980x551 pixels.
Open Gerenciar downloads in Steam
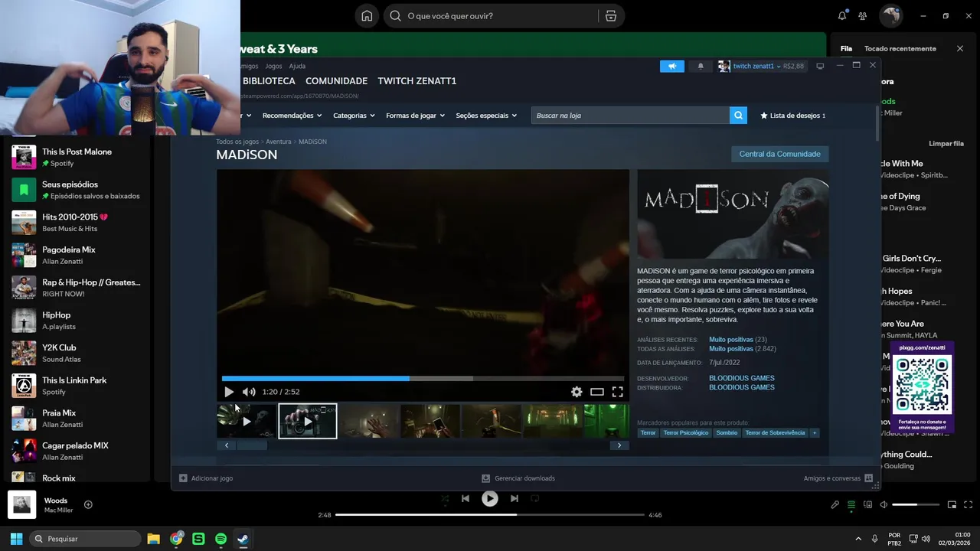518,478
